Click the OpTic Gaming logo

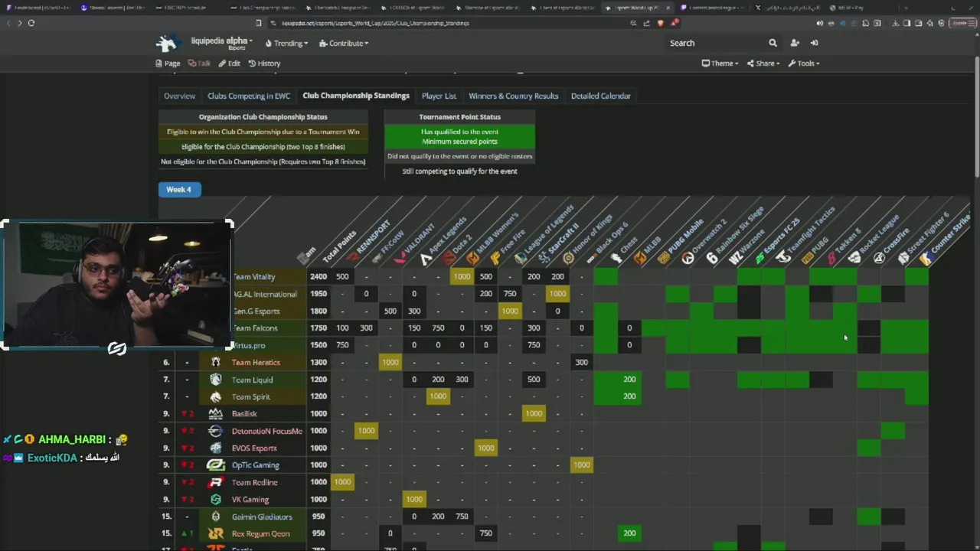coord(216,465)
